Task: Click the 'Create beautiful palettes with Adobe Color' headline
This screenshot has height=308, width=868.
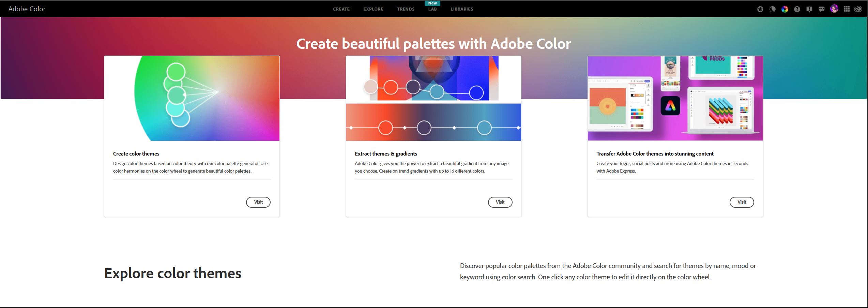Action: [x=433, y=44]
